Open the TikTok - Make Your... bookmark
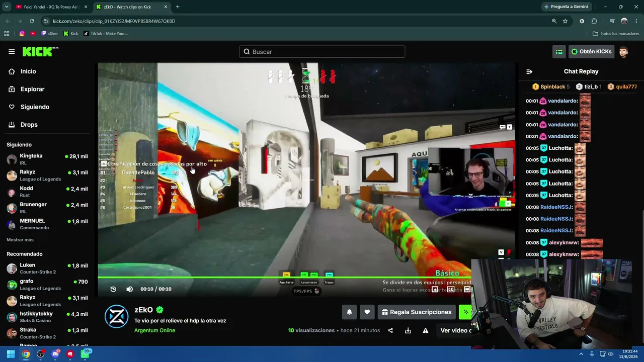This screenshot has height=362, width=644. click(x=105, y=34)
